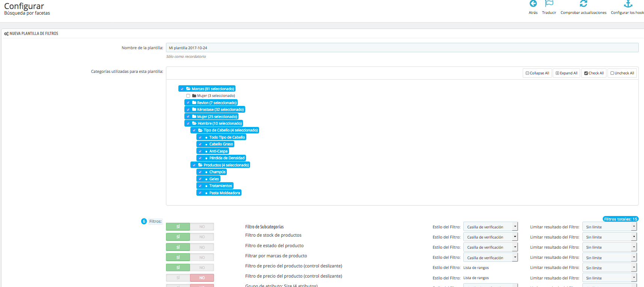Uncheck the Marcas category checkbox
Screen dimensions: 644x287
tap(182, 89)
